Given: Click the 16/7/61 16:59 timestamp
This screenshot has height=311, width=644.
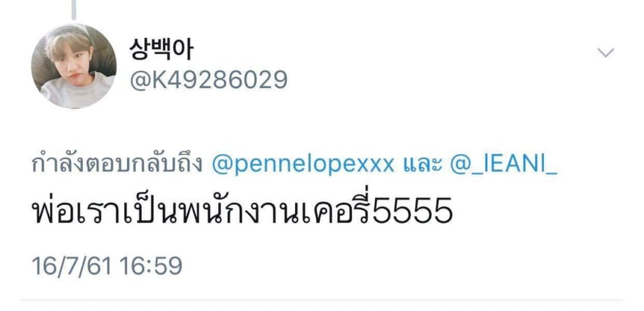Looking at the screenshot, I should pos(107,266).
